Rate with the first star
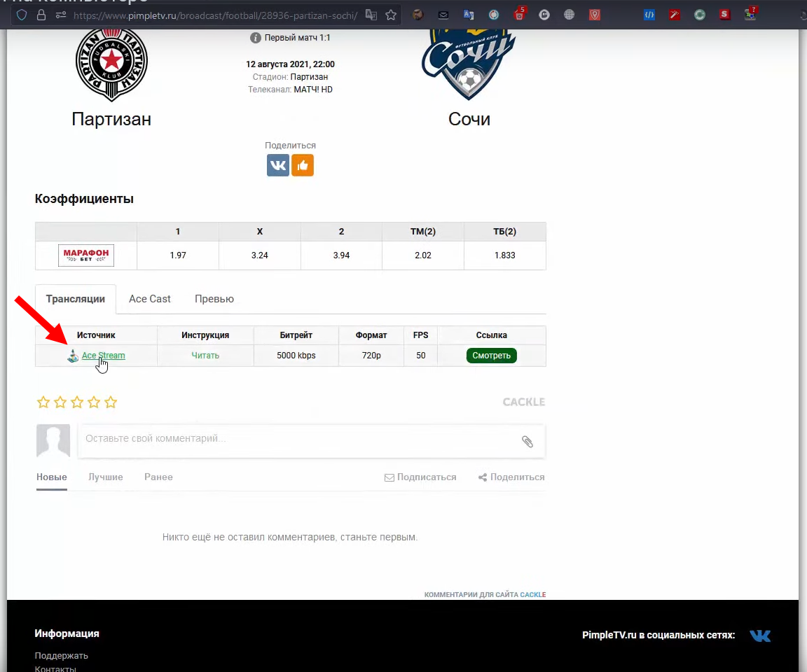 (43, 402)
